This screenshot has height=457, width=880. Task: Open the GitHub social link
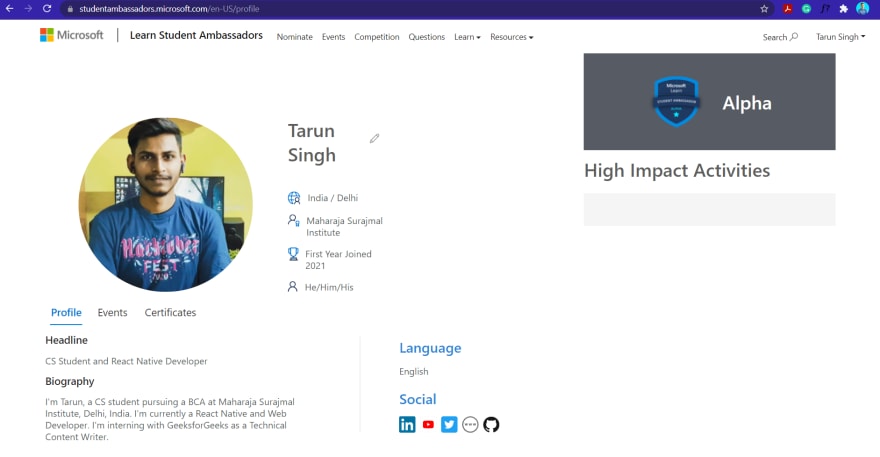(491, 424)
